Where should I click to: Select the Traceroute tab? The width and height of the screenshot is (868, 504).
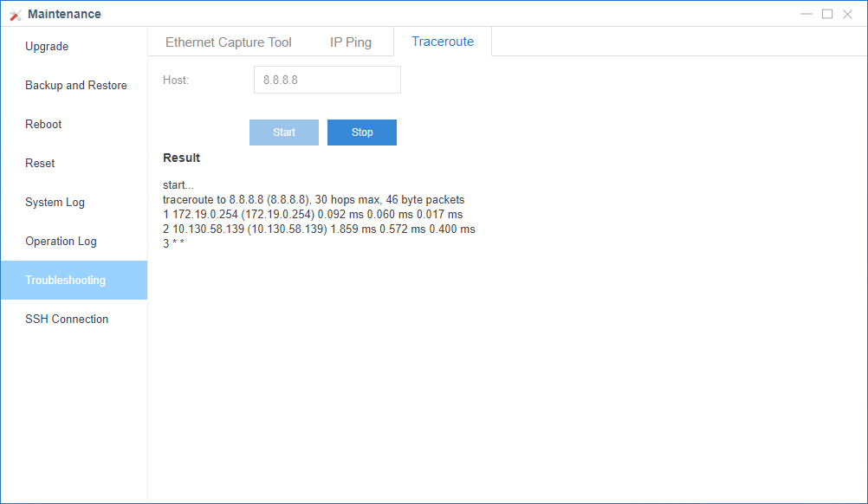click(443, 42)
